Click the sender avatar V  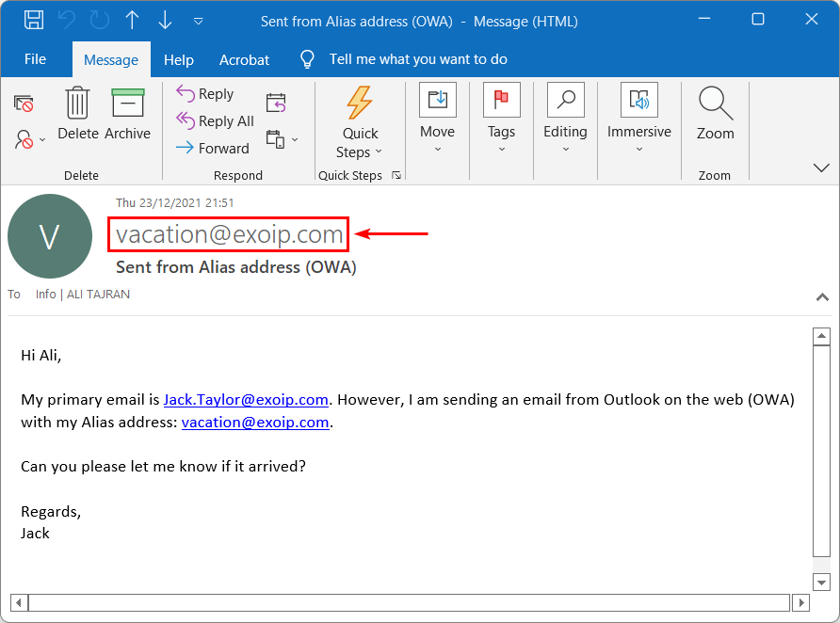(50, 236)
